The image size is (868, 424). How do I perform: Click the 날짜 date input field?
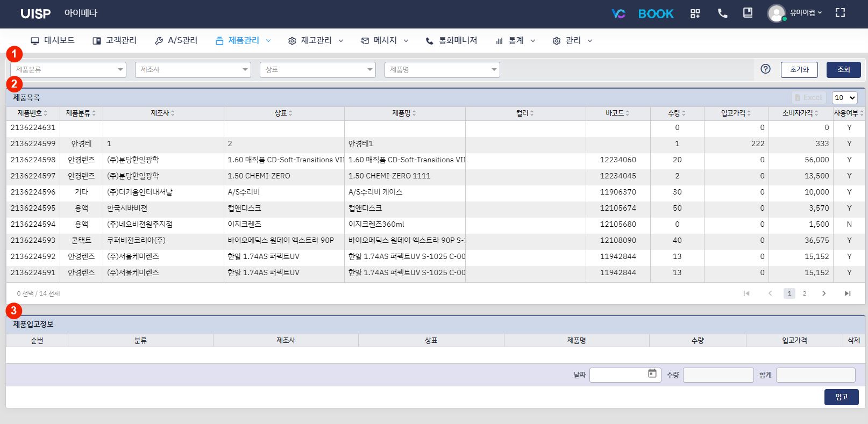[x=625, y=375]
